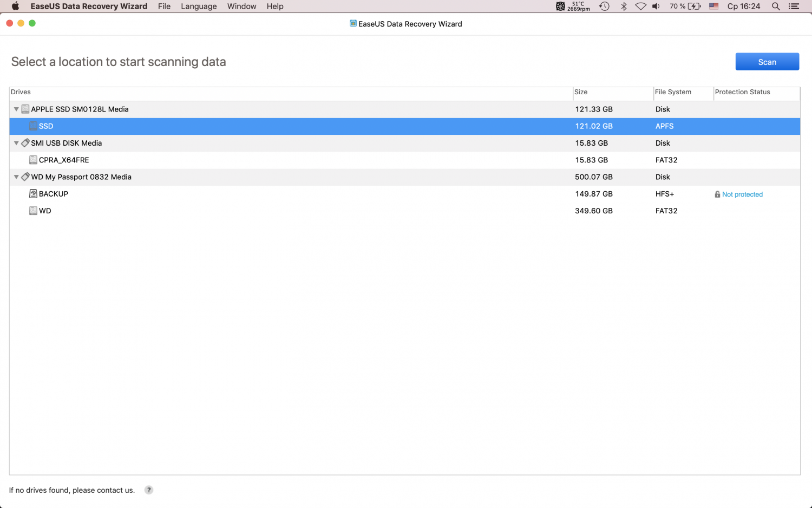The width and height of the screenshot is (812, 508).
Task: Click the Time Machine icon in menu bar
Action: point(604,6)
